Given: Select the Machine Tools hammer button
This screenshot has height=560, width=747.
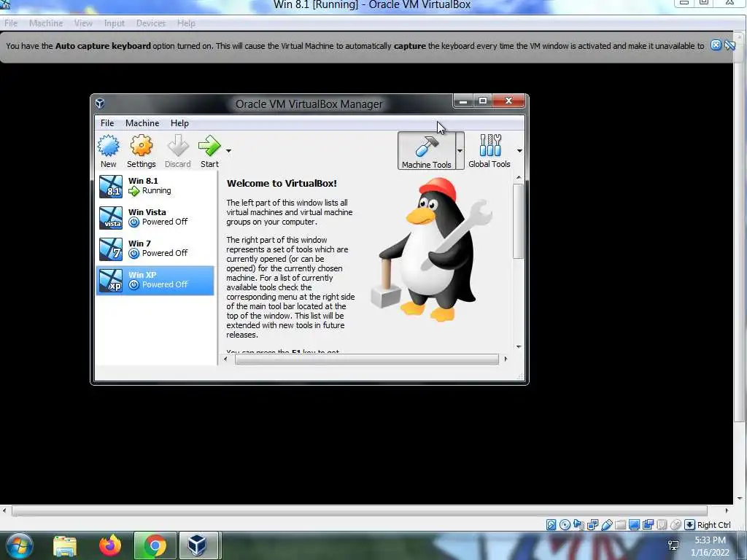Looking at the screenshot, I should [x=426, y=151].
